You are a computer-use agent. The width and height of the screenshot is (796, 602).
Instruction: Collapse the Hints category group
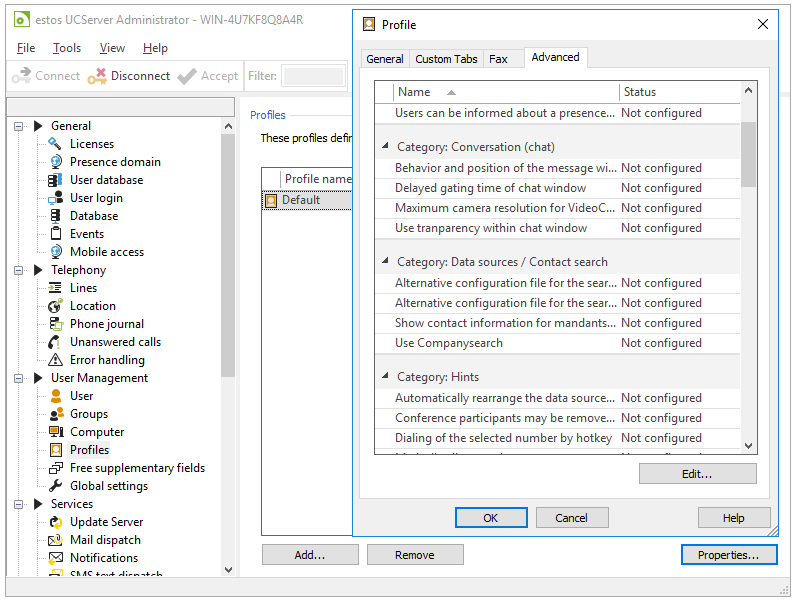(x=386, y=377)
